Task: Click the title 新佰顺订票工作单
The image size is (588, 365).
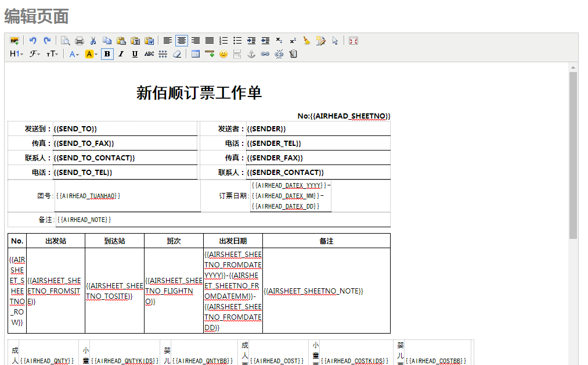Action: pyautogui.click(x=199, y=93)
